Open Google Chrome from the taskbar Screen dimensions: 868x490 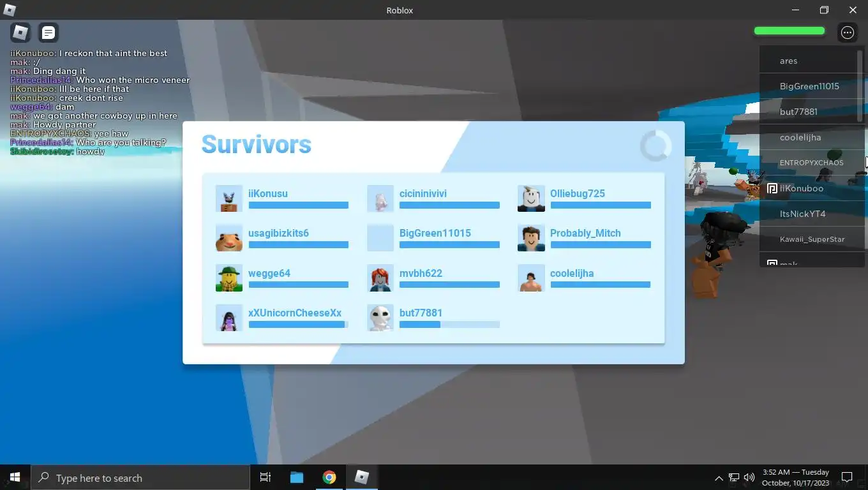329,477
